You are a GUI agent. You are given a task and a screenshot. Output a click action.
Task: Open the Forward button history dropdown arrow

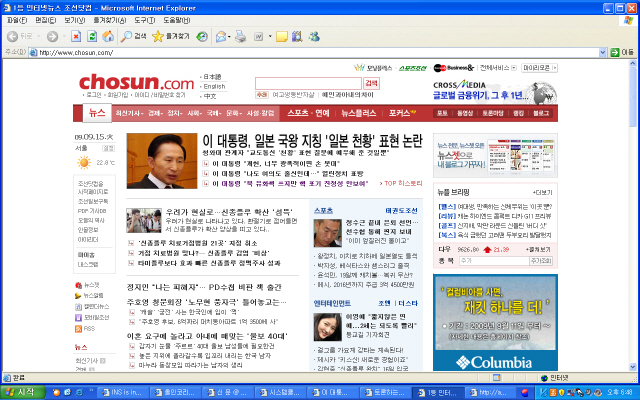tap(64, 37)
